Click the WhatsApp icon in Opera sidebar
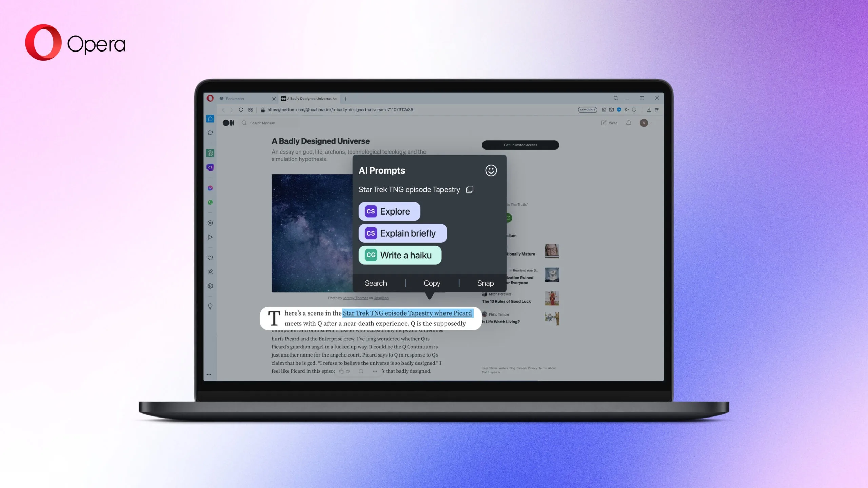 coord(211,202)
